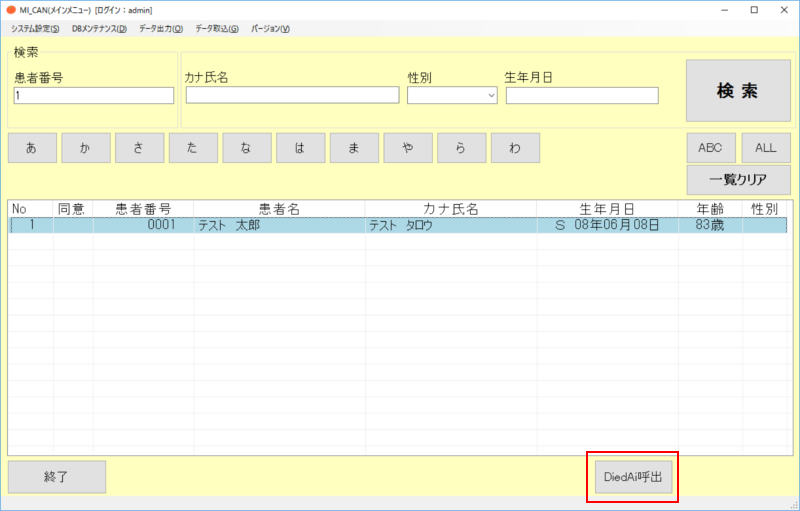Open the システム設定 menu
The height and width of the screenshot is (511, 800).
(x=35, y=28)
